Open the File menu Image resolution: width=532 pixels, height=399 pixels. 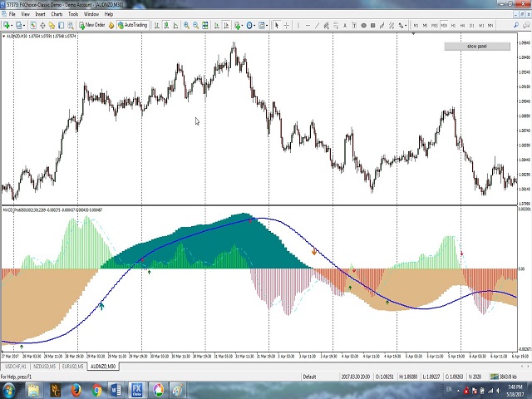[12, 14]
